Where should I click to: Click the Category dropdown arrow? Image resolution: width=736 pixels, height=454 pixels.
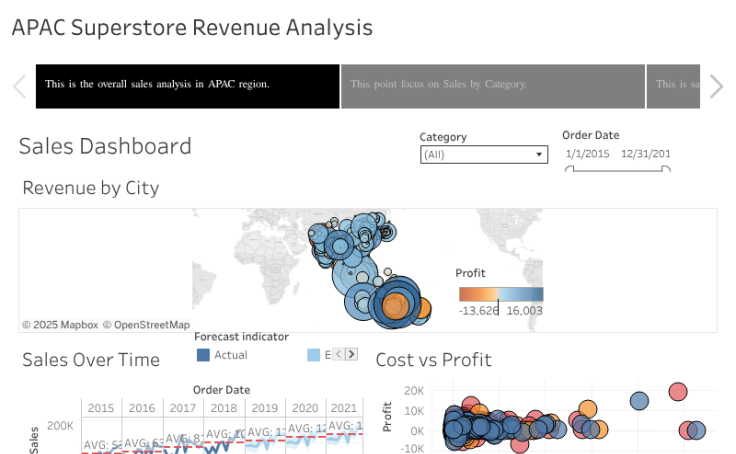539,155
